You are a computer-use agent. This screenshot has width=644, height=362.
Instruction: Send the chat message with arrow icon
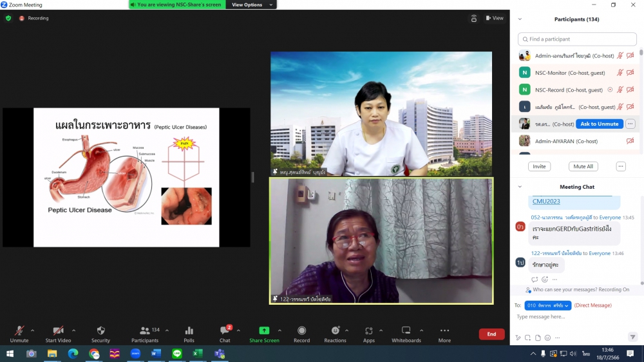[632, 337]
